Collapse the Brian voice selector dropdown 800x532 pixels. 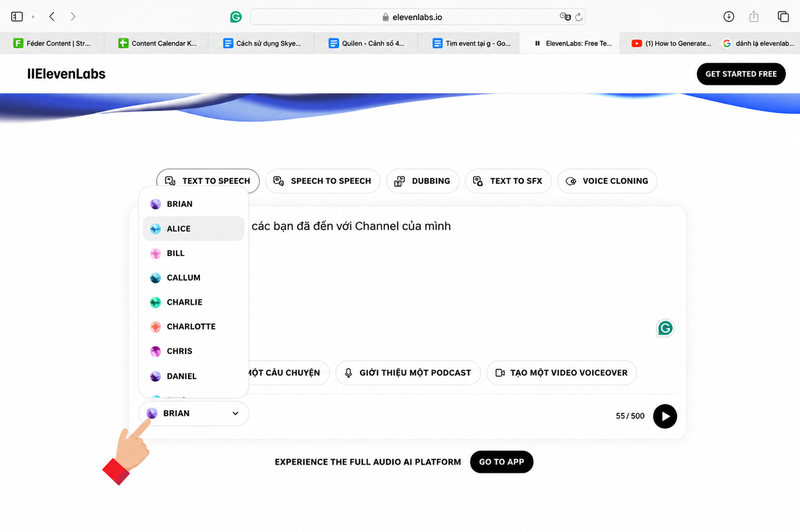click(x=193, y=413)
